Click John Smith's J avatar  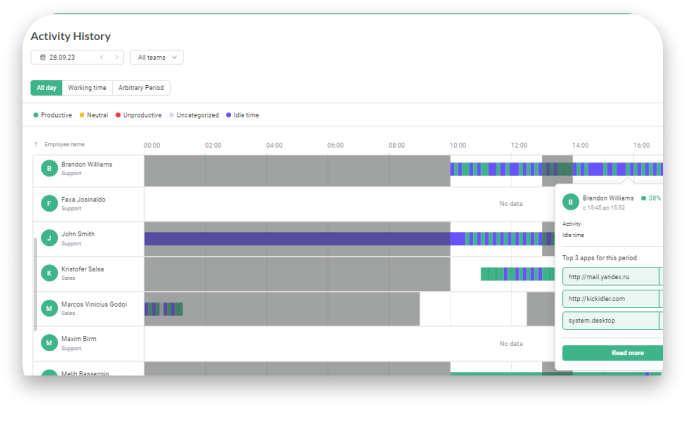pyautogui.click(x=48, y=238)
